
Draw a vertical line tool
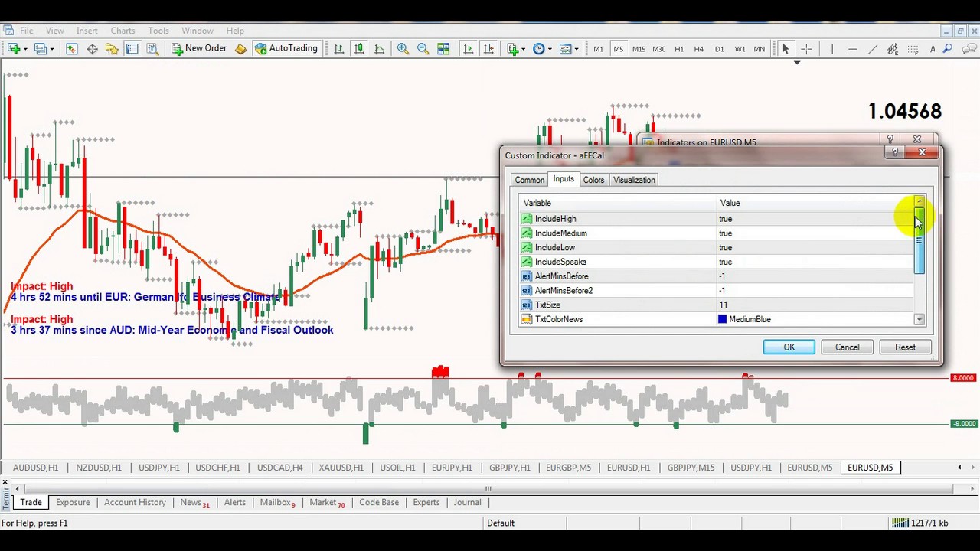(x=832, y=49)
